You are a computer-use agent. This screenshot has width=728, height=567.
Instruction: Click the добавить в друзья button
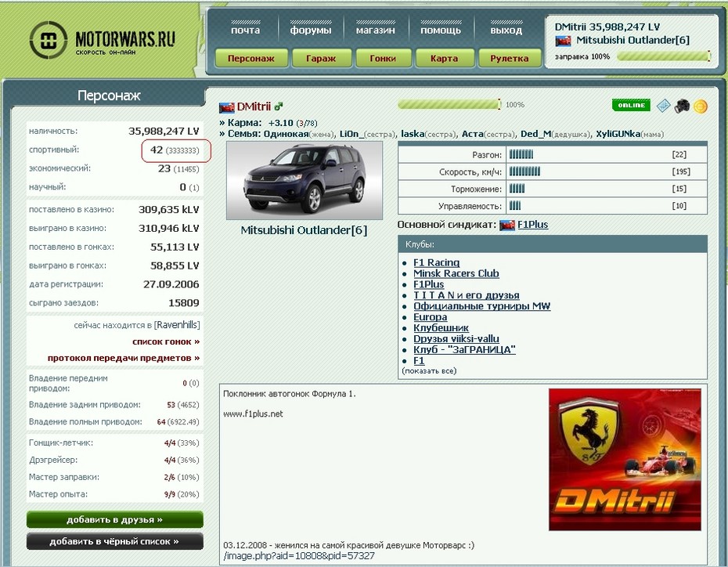[x=114, y=520]
